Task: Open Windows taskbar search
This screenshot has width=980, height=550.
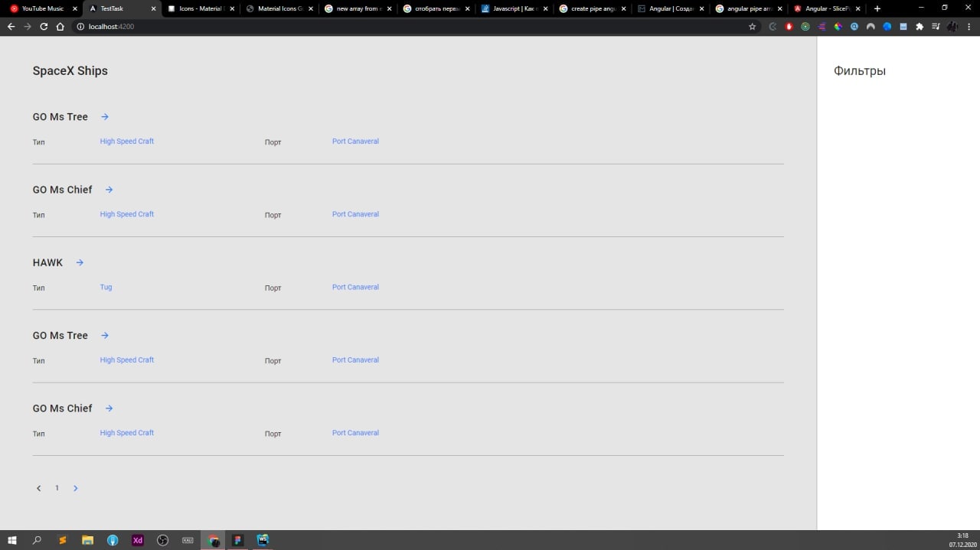Action: (37, 540)
